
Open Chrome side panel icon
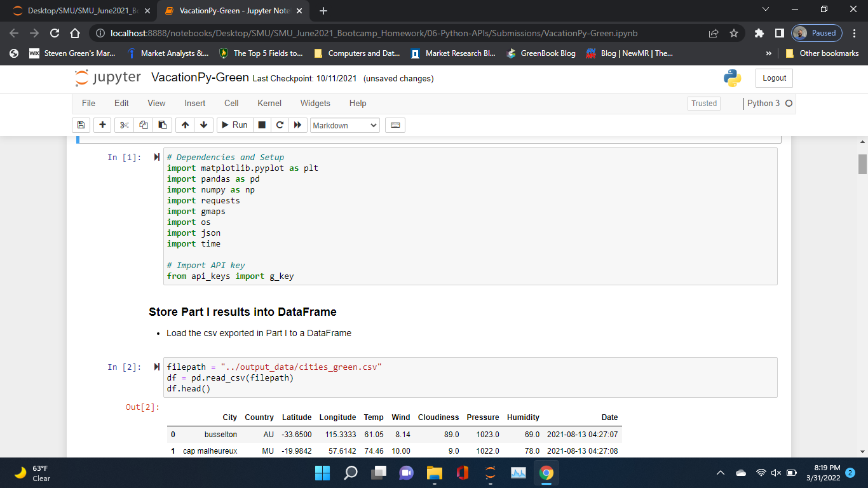click(x=779, y=33)
